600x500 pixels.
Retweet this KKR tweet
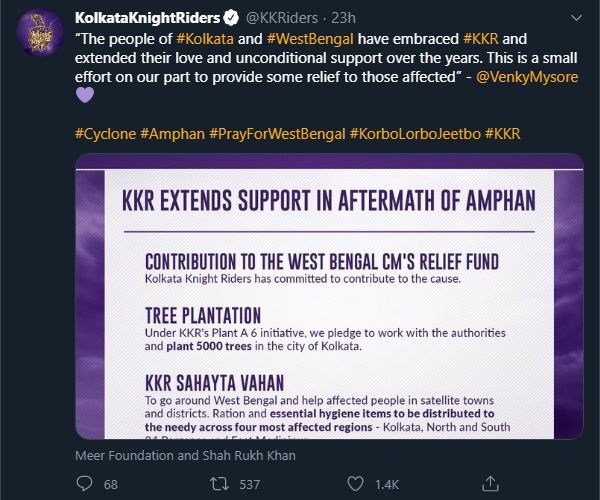[x=220, y=484]
